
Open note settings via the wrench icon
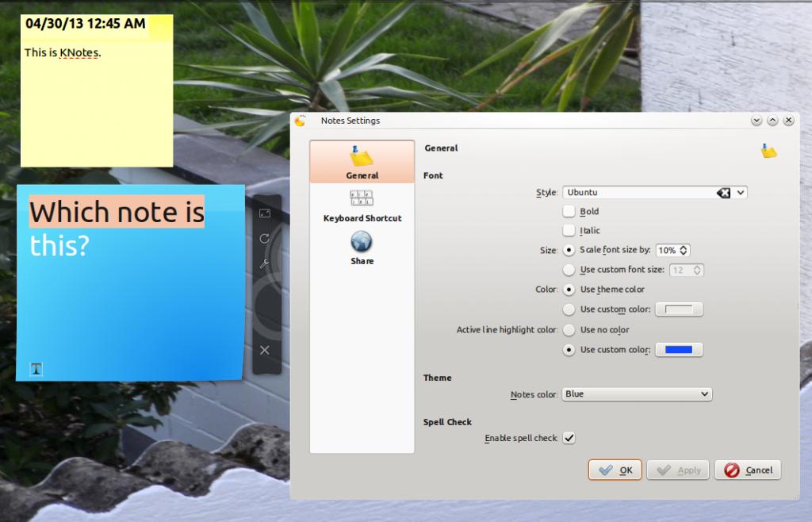point(265,263)
